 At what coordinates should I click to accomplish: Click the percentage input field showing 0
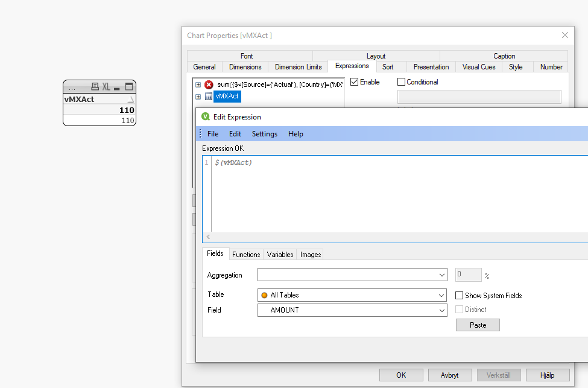pos(468,275)
